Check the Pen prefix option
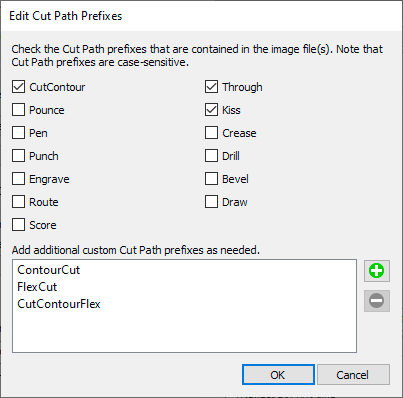 pos(18,133)
